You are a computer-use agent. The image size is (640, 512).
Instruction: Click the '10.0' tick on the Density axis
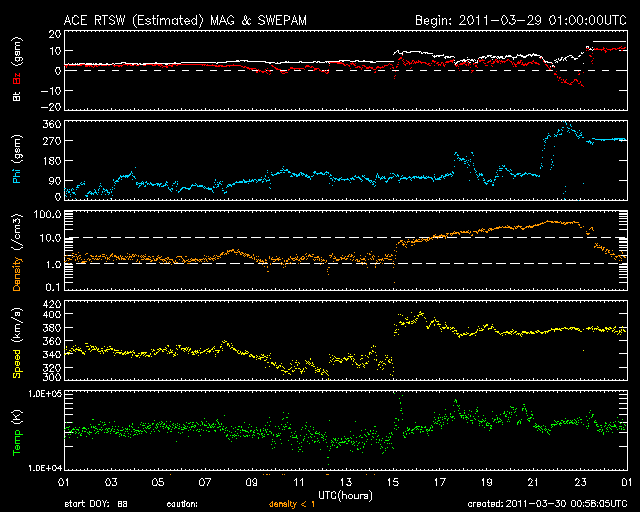coord(50,238)
